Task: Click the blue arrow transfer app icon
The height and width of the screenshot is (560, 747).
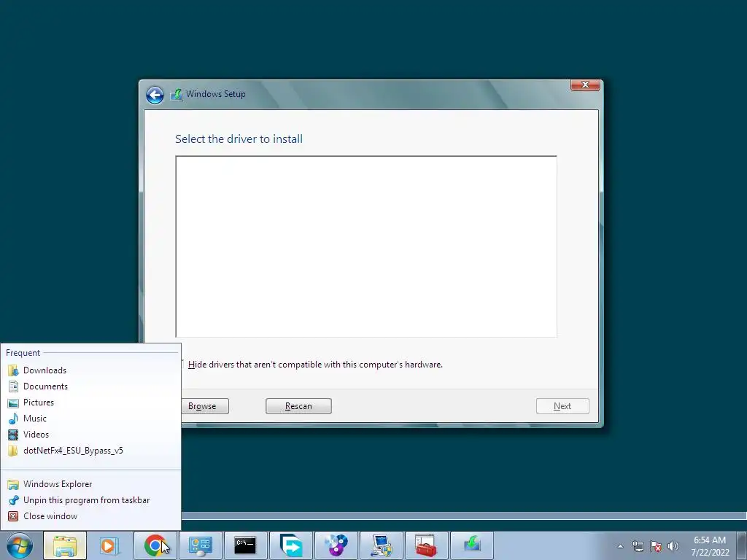Action: [290, 545]
